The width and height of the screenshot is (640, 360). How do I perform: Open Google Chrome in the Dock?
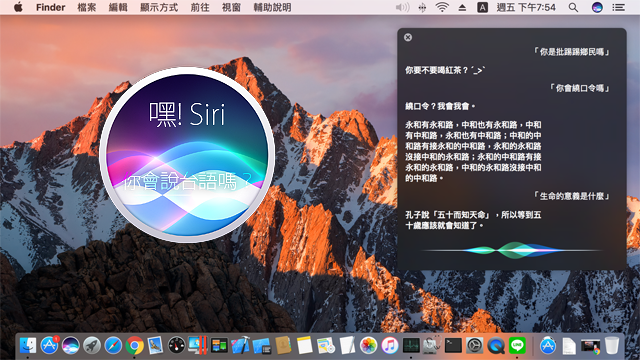(x=134, y=346)
